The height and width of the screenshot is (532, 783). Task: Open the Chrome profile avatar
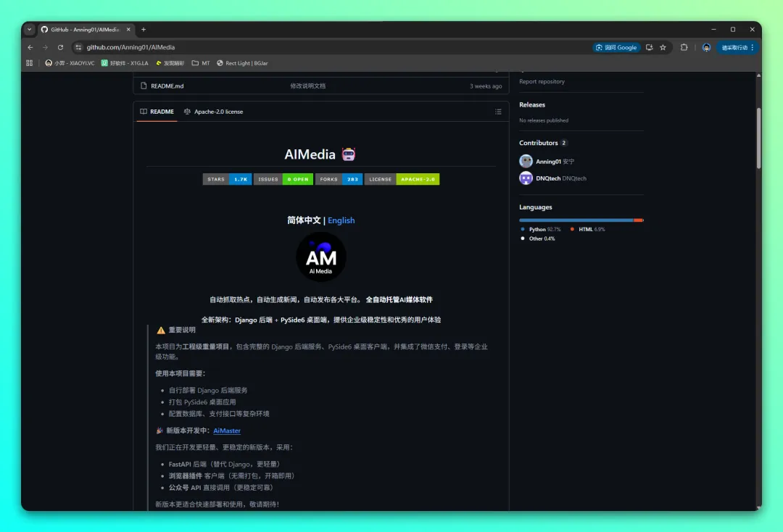pyautogui.click(x=706, y=47)
